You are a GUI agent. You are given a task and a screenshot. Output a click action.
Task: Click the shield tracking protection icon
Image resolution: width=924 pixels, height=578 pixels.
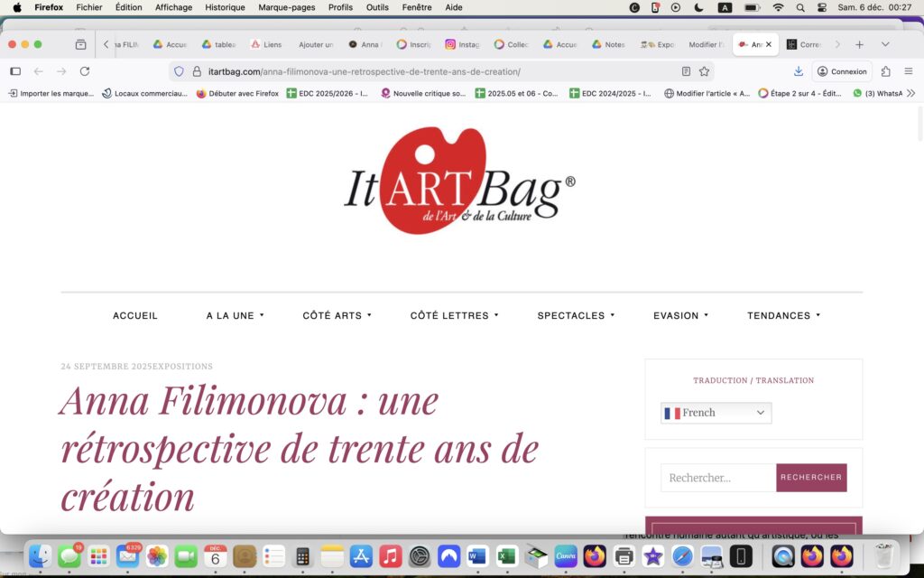[179, 71]
